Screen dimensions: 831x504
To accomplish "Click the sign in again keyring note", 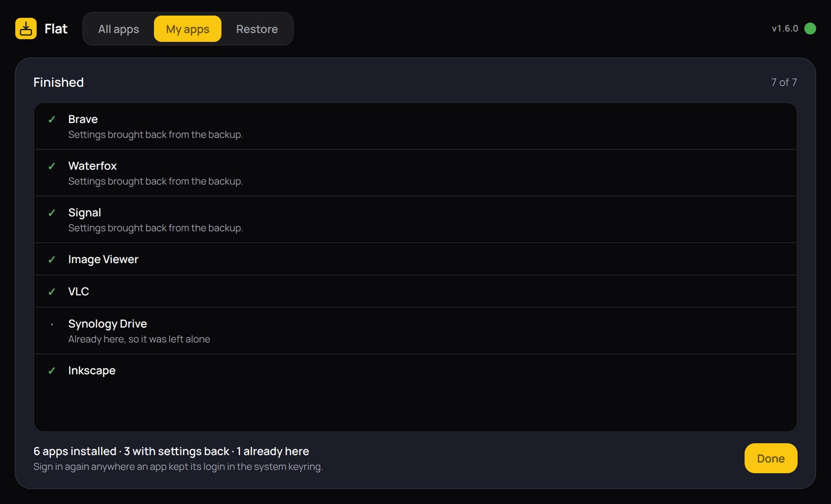I will point(178,467).
